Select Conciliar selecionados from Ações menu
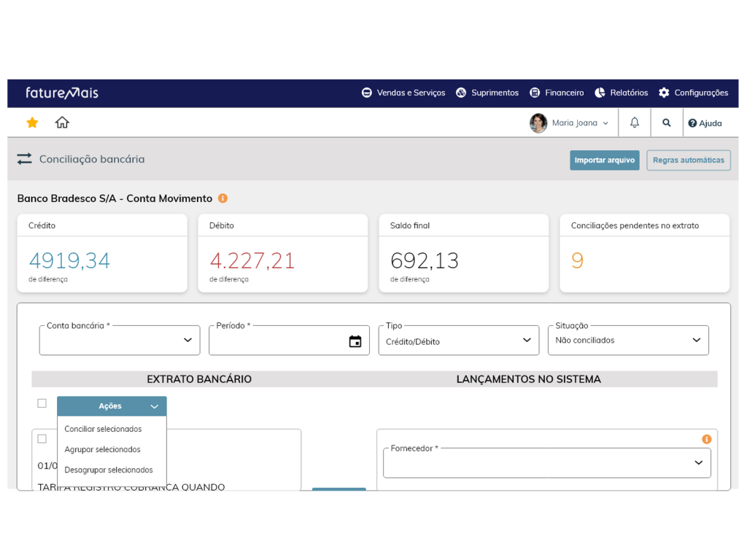747x560 pixels. [103, 429]
